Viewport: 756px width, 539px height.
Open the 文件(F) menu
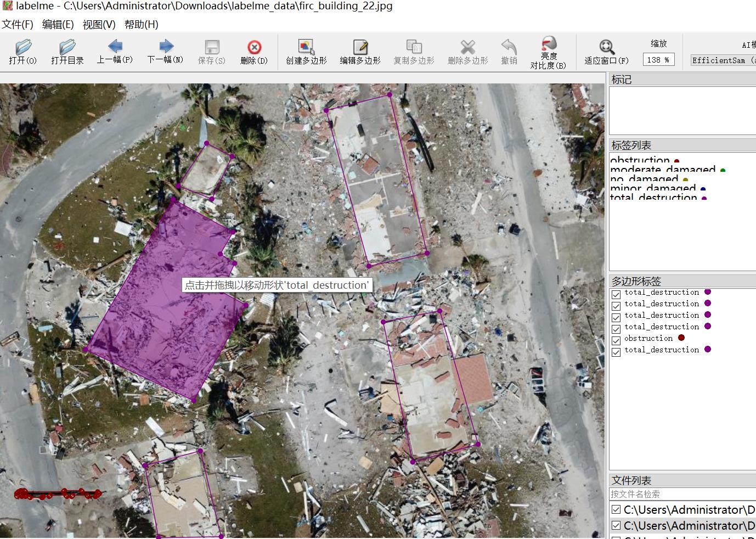(18, 24)
